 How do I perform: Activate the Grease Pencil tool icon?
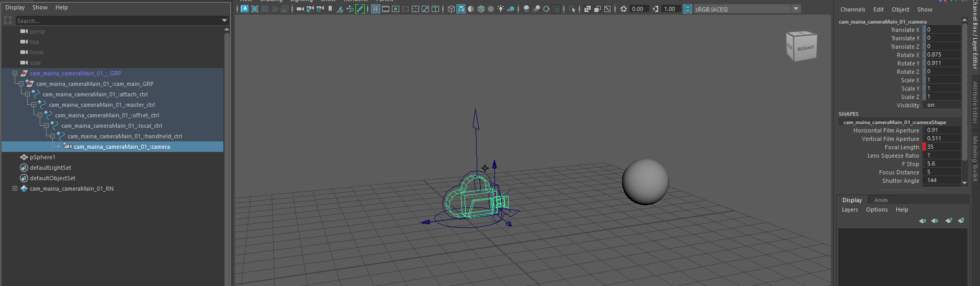360,9
